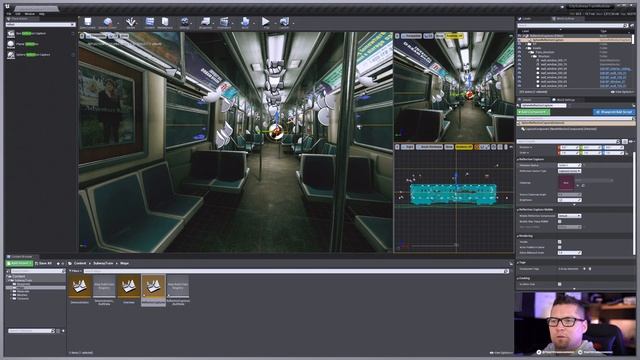Select Sphere Reflection Capture actor icon
Viewport: 640px width, 360px height.
point(11,55)
